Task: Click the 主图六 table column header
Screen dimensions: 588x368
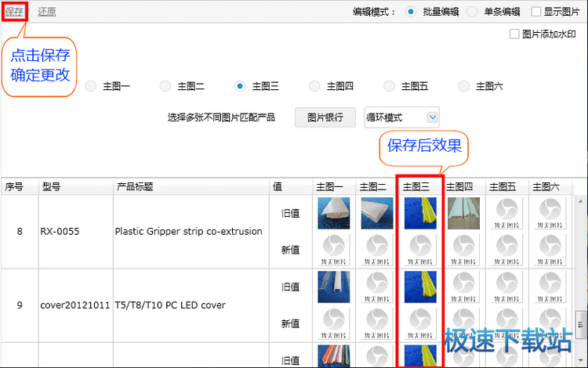Action: [550, 186]
